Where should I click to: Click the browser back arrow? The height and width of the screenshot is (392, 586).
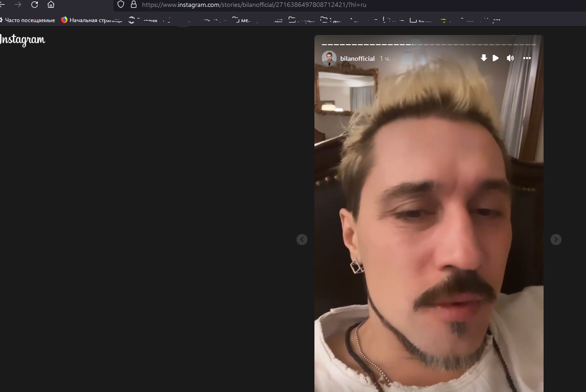[2, 5]
